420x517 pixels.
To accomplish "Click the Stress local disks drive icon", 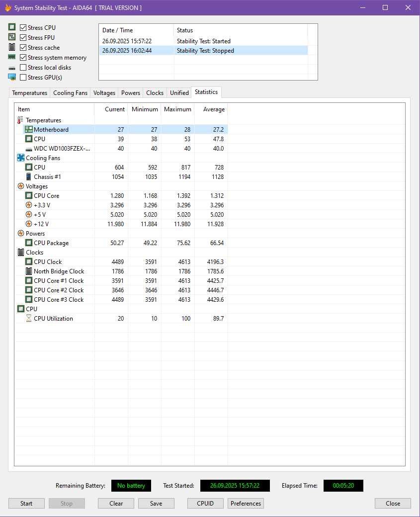I will (x=12, y=68).
